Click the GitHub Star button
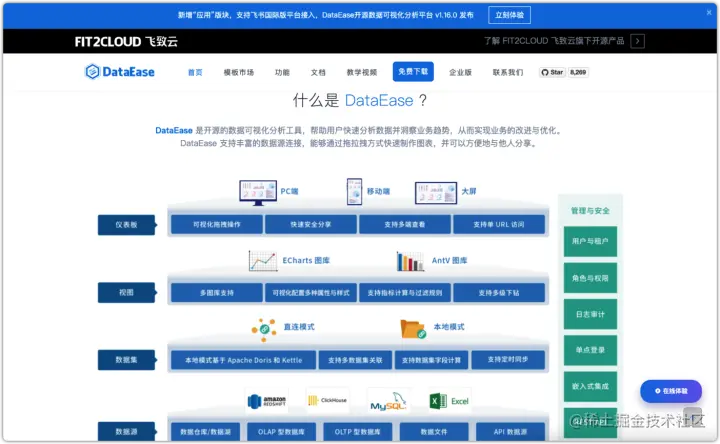 click(x=552, y=72)
